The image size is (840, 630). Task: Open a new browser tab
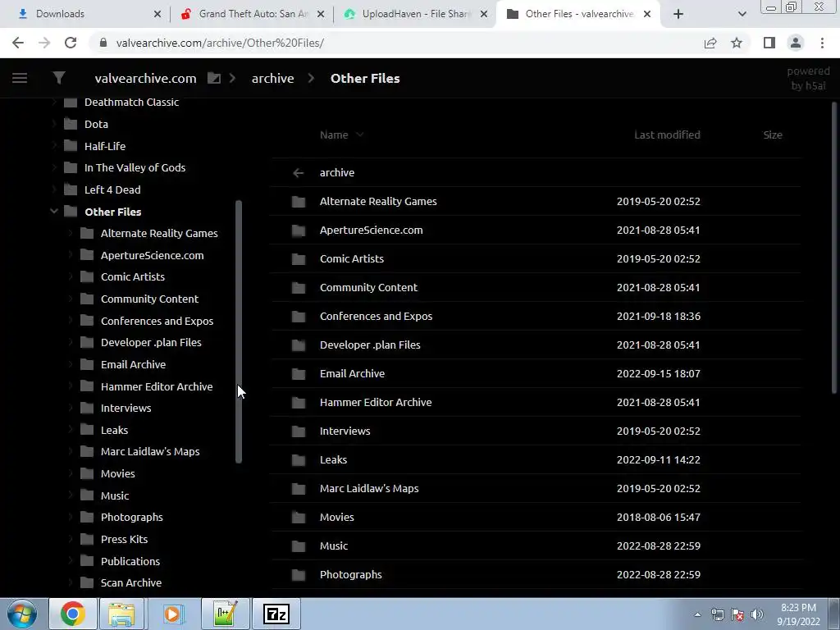(x=678, y=14)
